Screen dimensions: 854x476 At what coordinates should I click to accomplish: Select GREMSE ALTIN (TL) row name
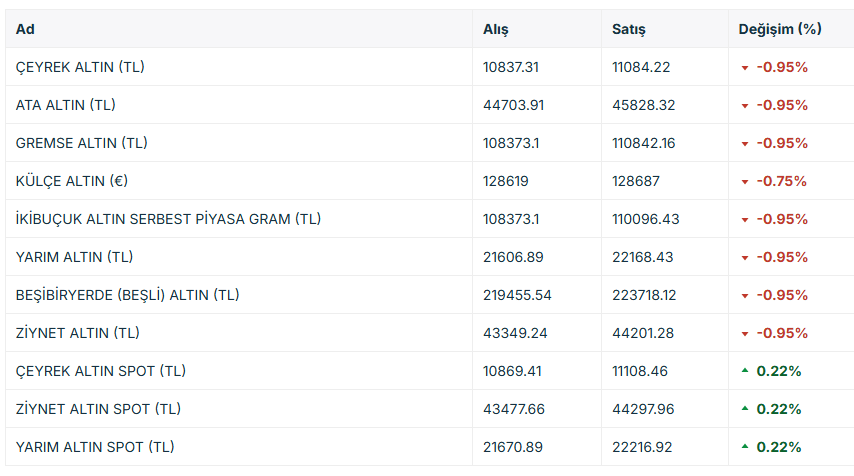(82, 143)
